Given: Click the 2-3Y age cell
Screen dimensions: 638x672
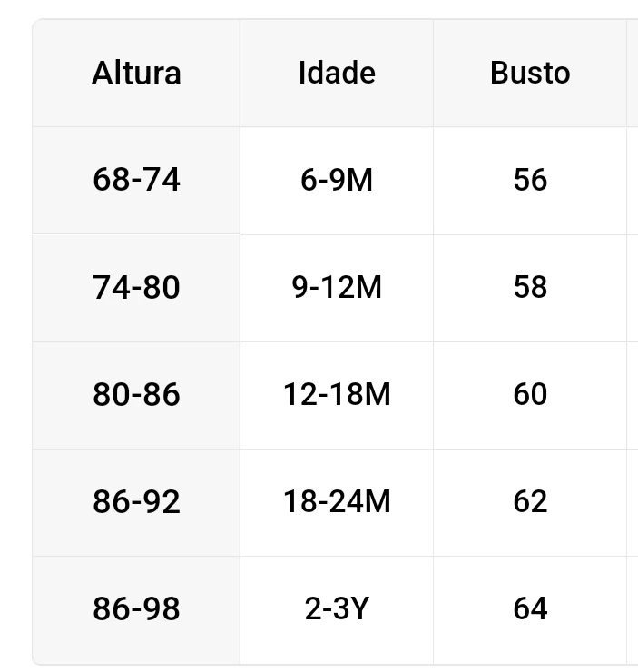Looking at the screenshot, I should point(337,608).
